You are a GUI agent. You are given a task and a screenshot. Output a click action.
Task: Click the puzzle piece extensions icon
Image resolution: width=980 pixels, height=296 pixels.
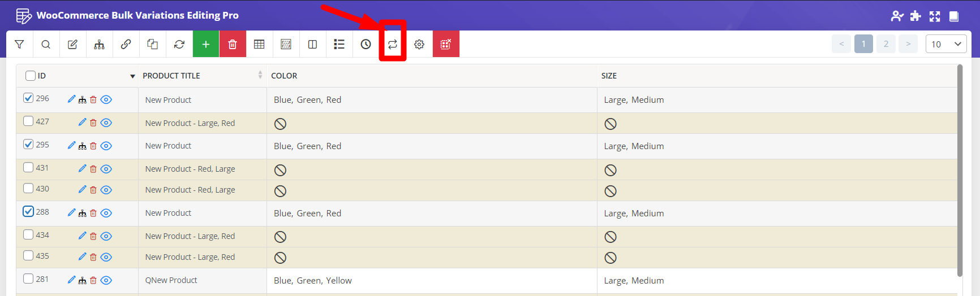[x=915, y=16]
